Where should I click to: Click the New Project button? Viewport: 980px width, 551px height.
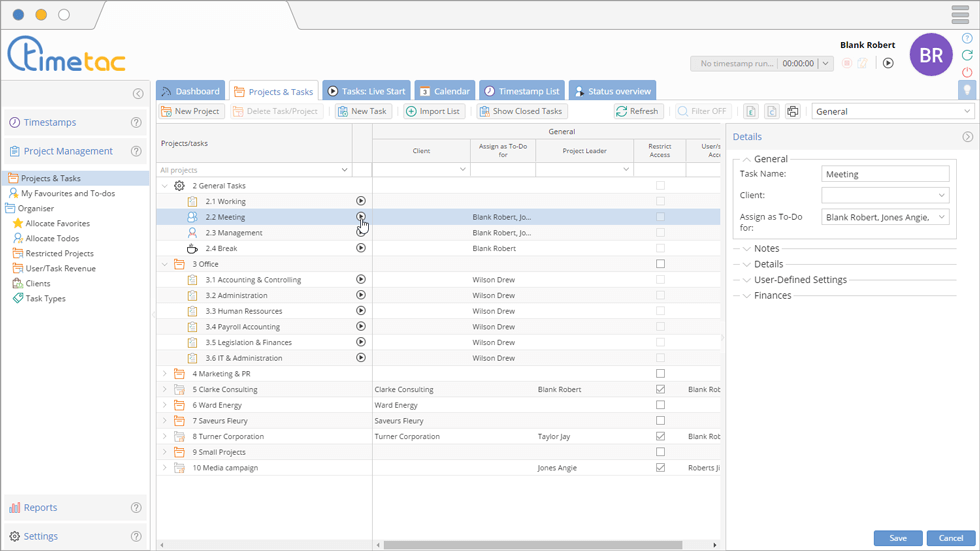190,111
